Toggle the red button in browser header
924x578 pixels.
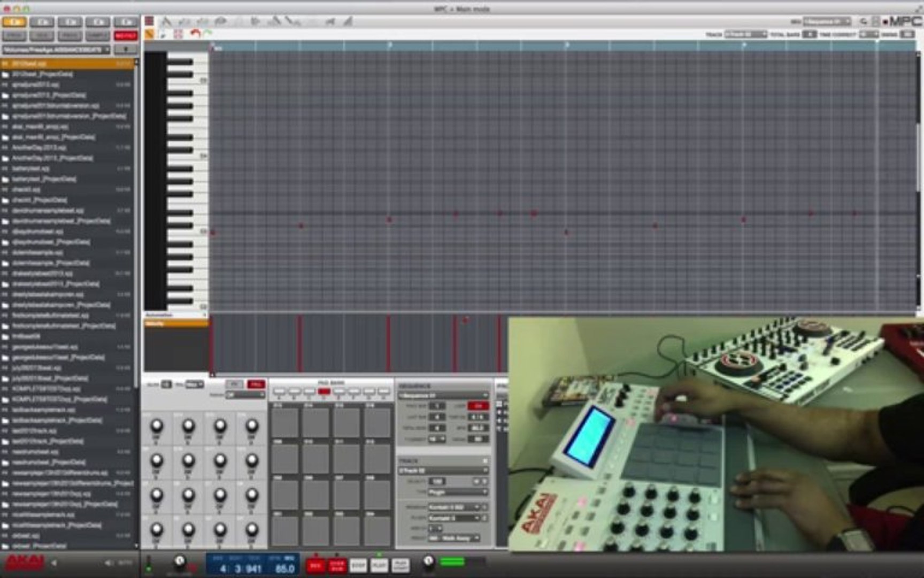[x=126, y=36]
